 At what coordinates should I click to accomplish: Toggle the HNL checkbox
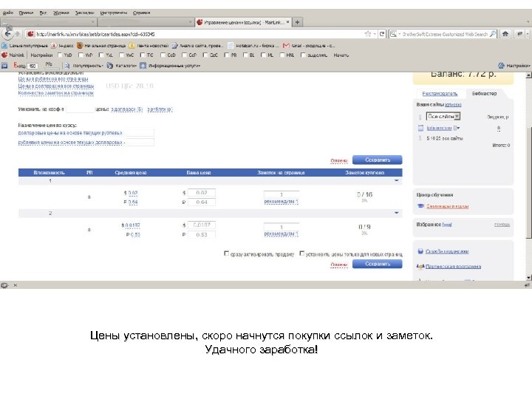pyautogui.click(x=282, y=55)
